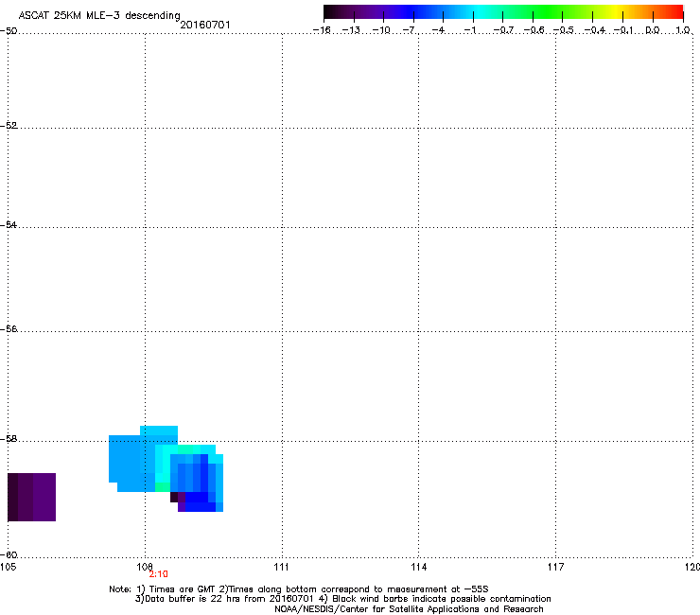Click latitude axis label '-50'
700x615 pixels.
coord(9,31)
